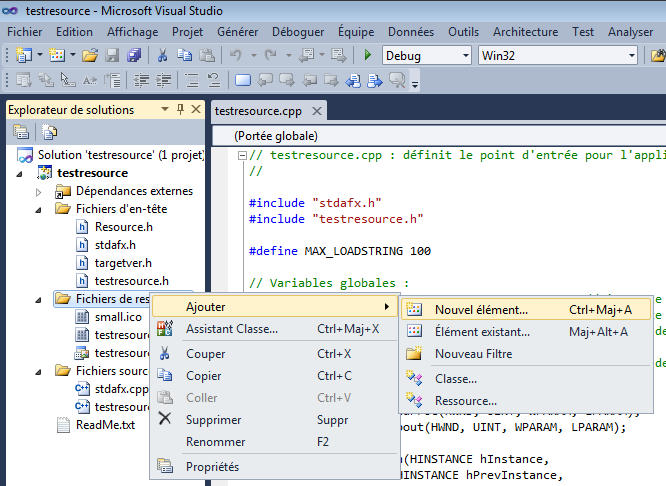Viewport: 666px width, 486px height.
Task: Click the Comment Selection toolbar icon
Action: [x=192, y=80]
